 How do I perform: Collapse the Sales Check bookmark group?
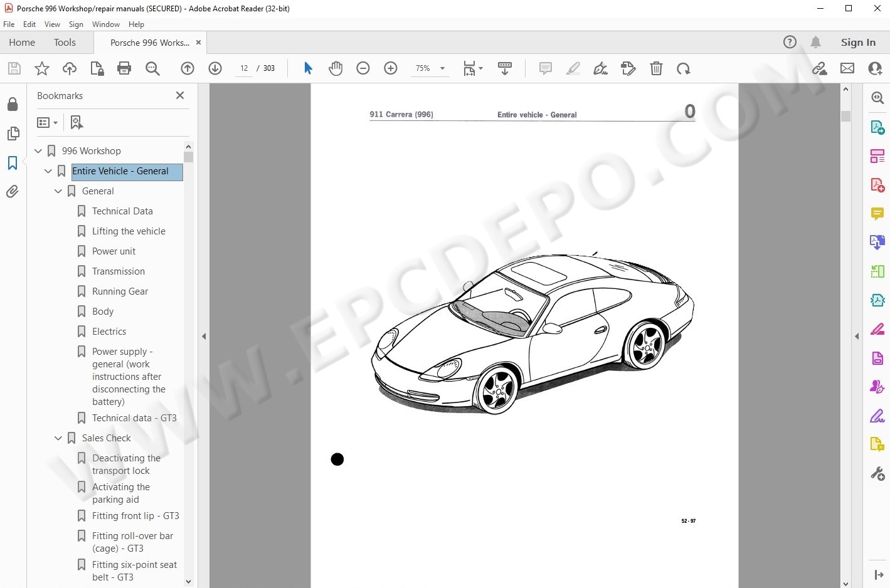pos(58,438)
